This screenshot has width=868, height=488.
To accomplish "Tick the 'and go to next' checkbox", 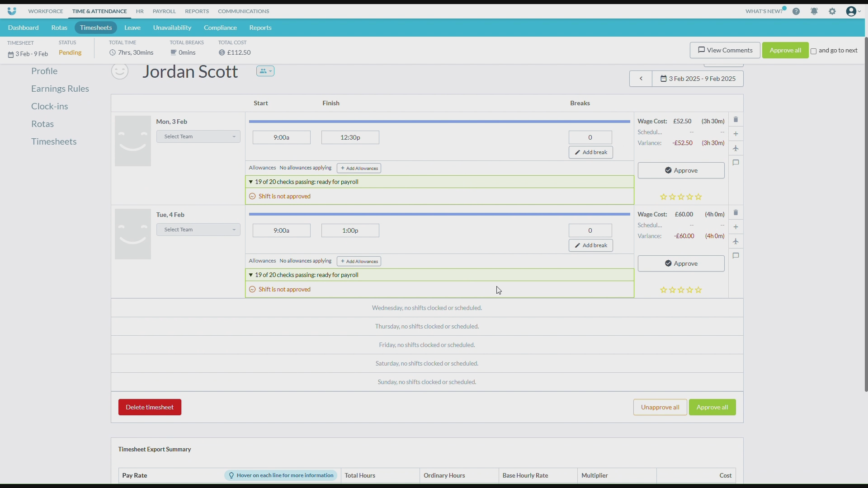I will (813, 51).
